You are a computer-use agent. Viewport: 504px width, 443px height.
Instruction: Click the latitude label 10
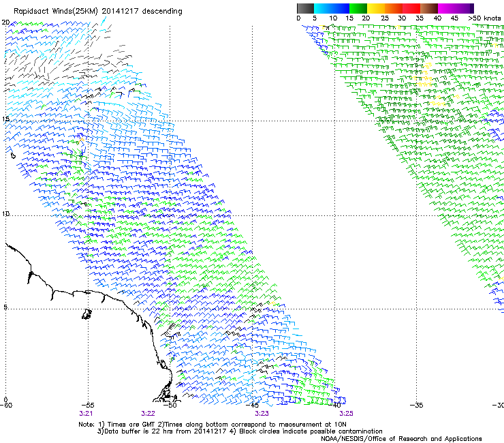pyautogui.click(x=5, y=213)
